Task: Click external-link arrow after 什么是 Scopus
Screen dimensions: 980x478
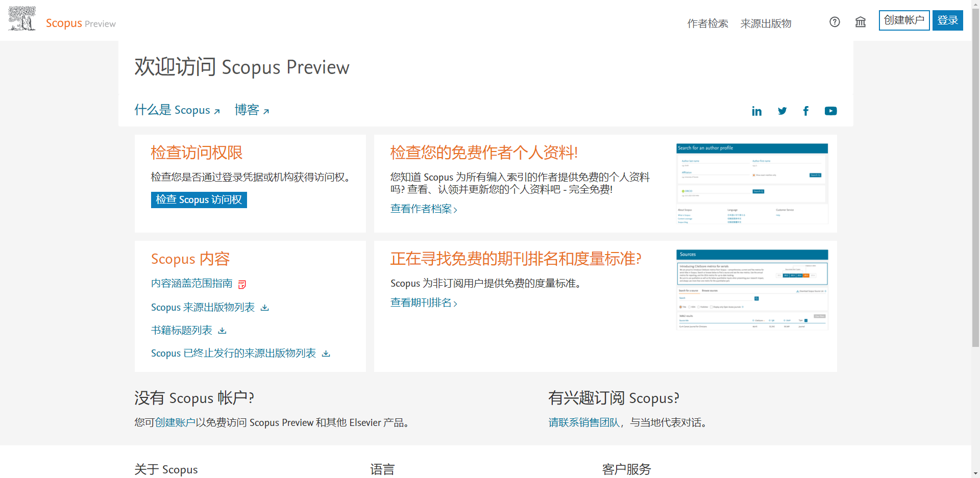Action: point(217,111)
